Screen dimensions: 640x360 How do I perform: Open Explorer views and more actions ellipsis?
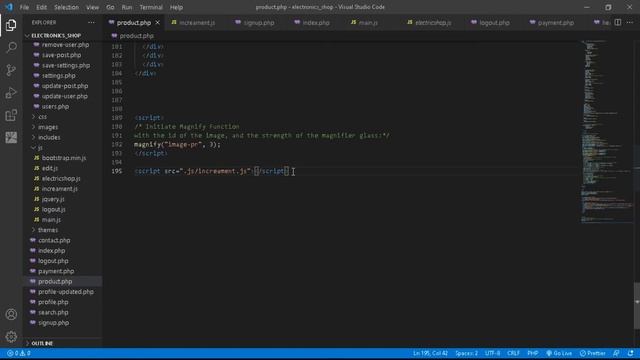(91, 22)
